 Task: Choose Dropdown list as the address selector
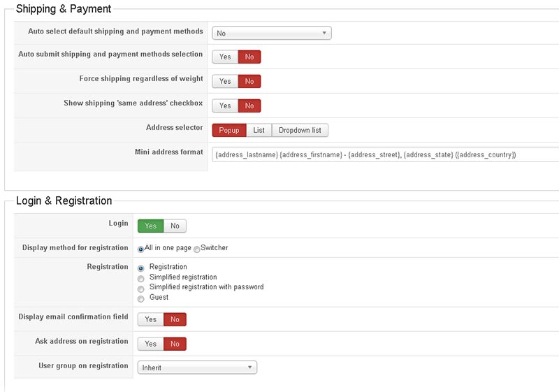[x=300, y=131]
